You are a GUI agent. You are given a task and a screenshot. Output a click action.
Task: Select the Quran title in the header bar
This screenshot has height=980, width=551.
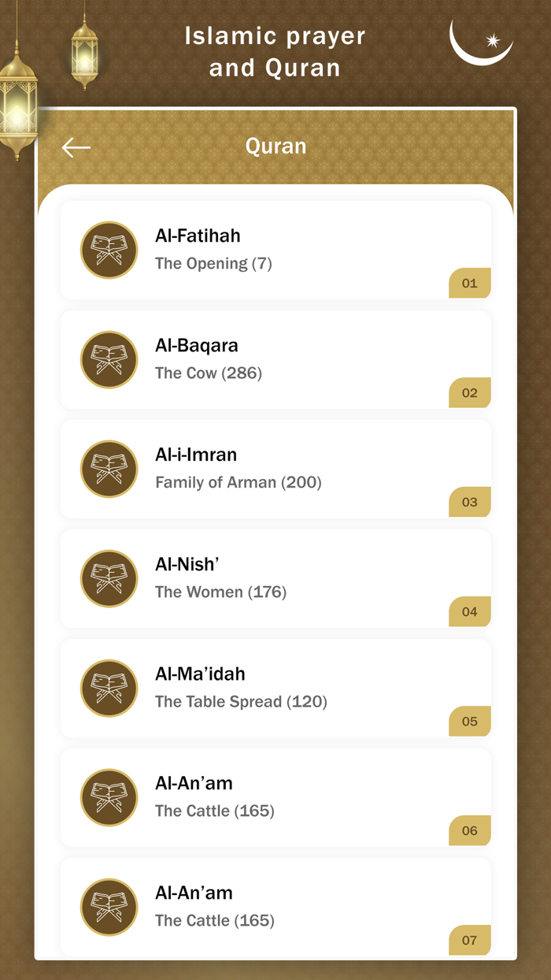(x=275, y=146)
